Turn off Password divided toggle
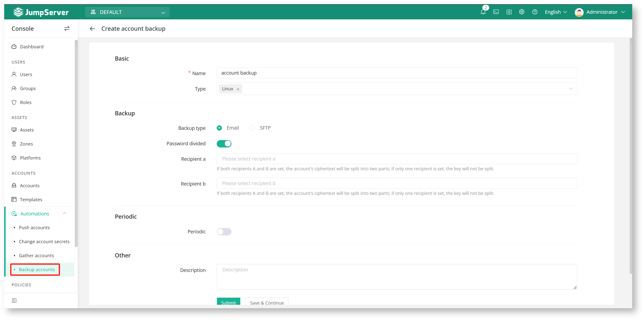The width and height of the screenshot is (644, 320). (224, 144)
